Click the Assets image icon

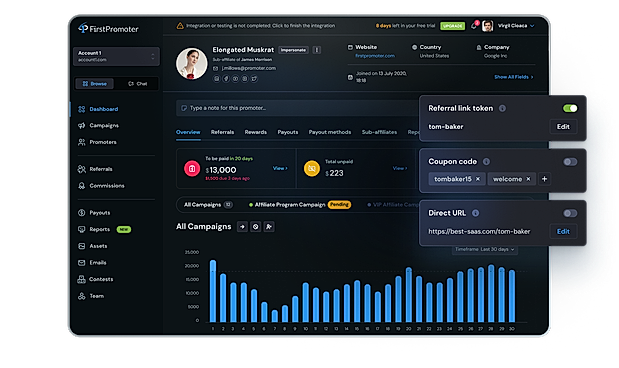(82, 246)
